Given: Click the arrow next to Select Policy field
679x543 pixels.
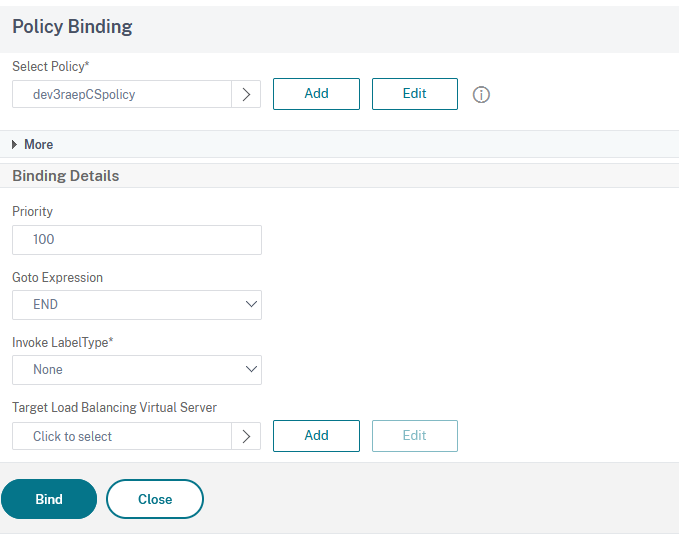Looking at the screenshot, I should [x=246, y=94].
